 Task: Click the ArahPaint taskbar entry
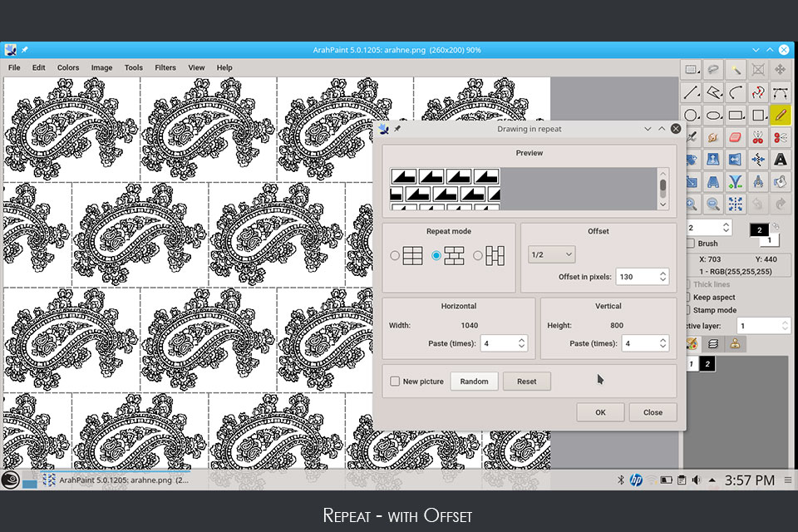(115, 480)
